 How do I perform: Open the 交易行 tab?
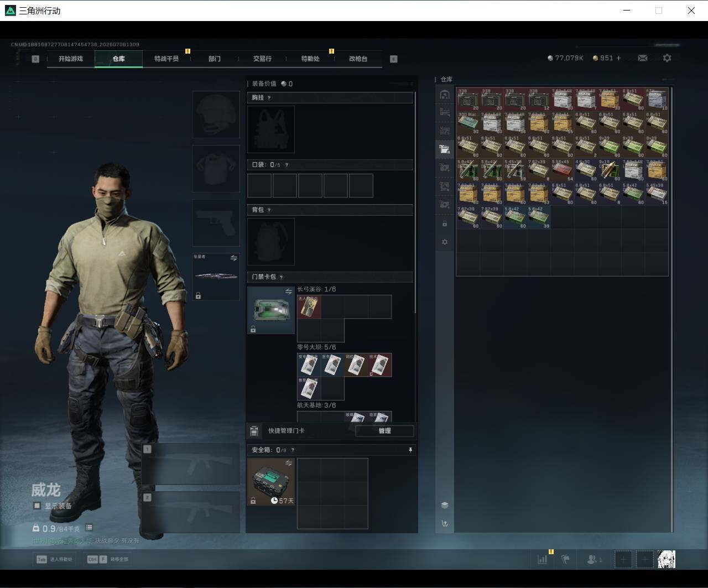pyautogui.click(x=262, y=59)
